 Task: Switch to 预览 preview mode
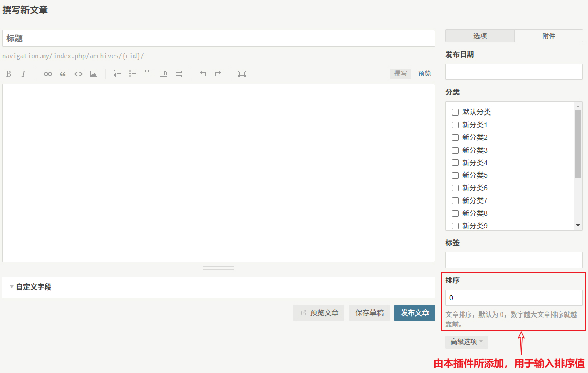pyautogui.click(x=424, y=74)
